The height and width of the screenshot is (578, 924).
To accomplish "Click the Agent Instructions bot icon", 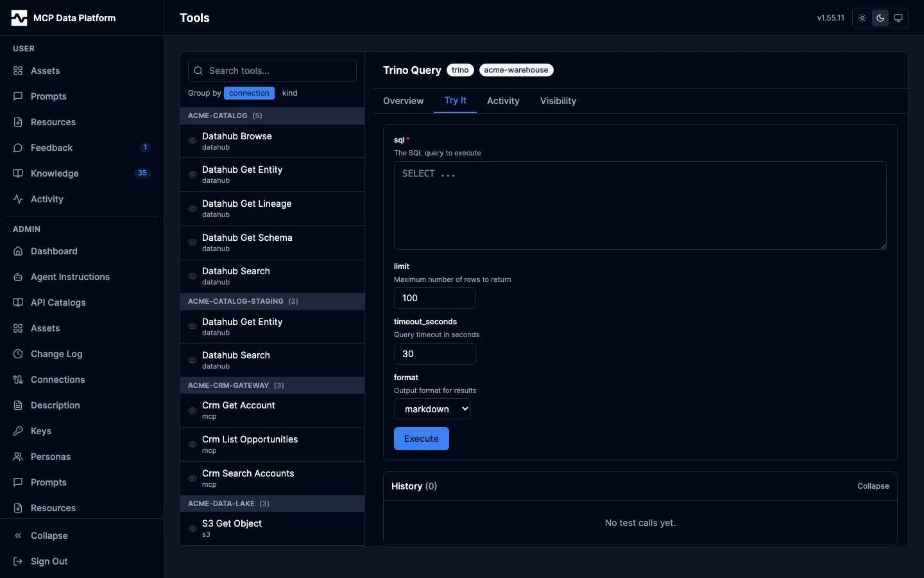I will (18, 277).
